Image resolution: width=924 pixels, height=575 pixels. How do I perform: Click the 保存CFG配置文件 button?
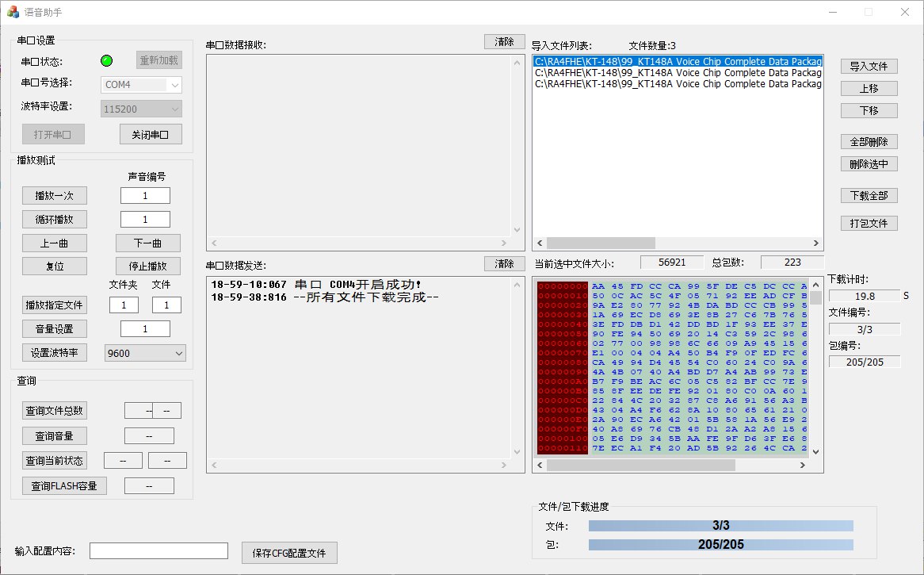coord(289,553)
